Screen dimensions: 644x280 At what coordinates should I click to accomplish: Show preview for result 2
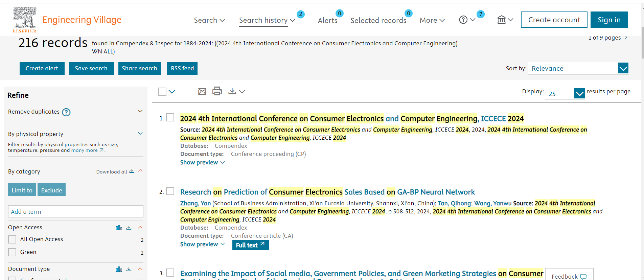pyautogui.click(x=202, y=244)
